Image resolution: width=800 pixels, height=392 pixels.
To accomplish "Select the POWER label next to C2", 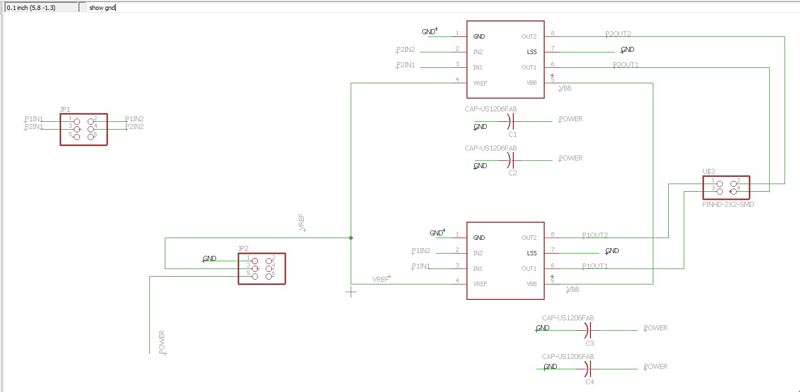I will 571,158.
